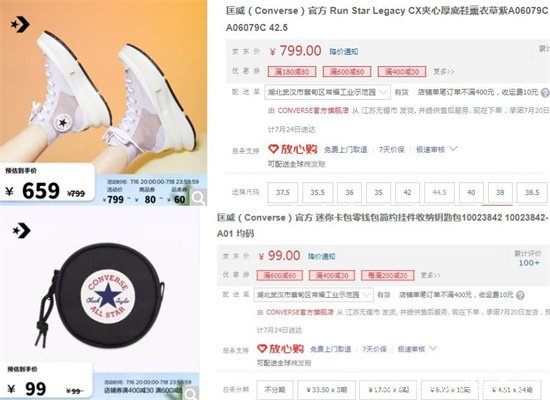This screenshot has width=550, height=400.
Task: Open the delivery address dropdown for the coin purse
Action: tap(313, 295)
